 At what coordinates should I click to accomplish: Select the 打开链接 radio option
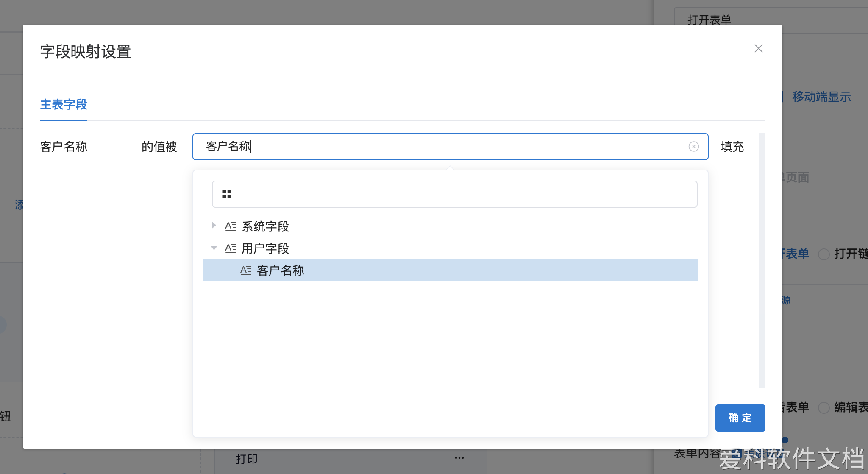click(x=823, y=254)
